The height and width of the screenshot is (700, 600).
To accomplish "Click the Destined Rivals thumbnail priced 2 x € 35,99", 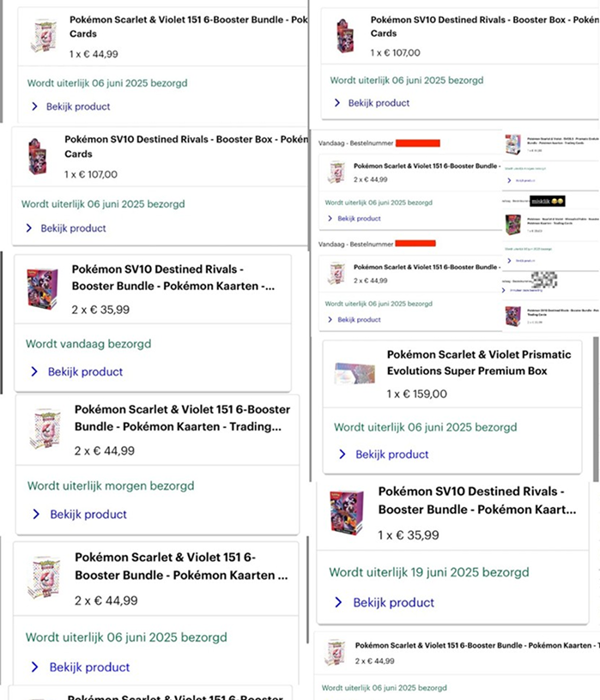I will click(x=42, y=288).
